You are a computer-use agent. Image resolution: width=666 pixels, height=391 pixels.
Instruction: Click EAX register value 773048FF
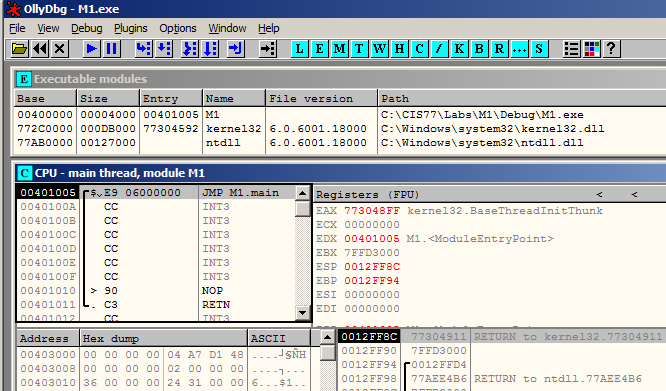(372, 211)
